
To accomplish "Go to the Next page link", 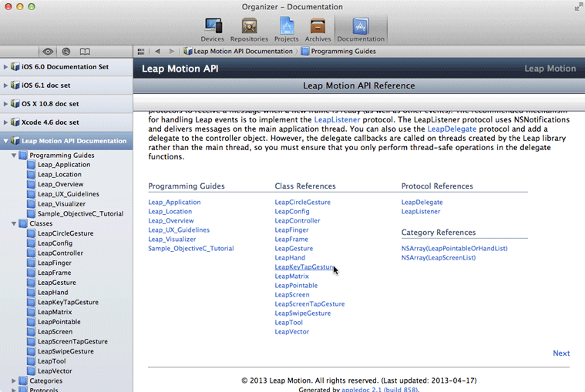I will pos(561,353).
